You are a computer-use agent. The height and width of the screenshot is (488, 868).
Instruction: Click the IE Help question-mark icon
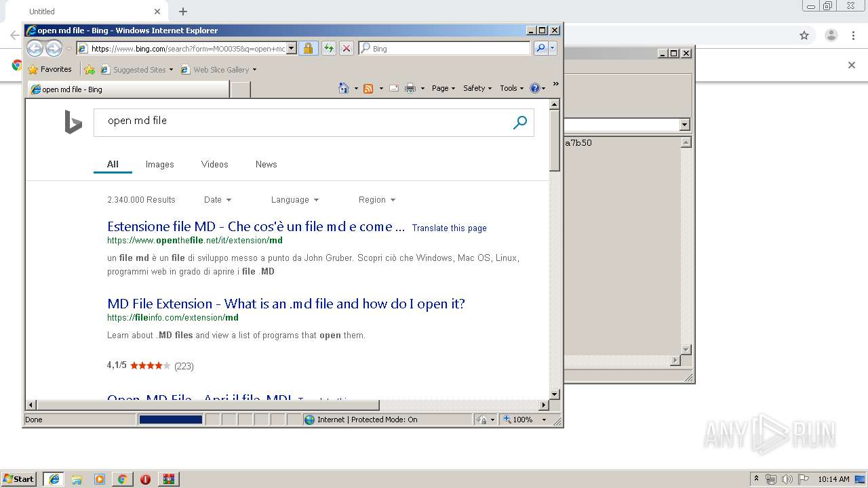click(534, 88)
